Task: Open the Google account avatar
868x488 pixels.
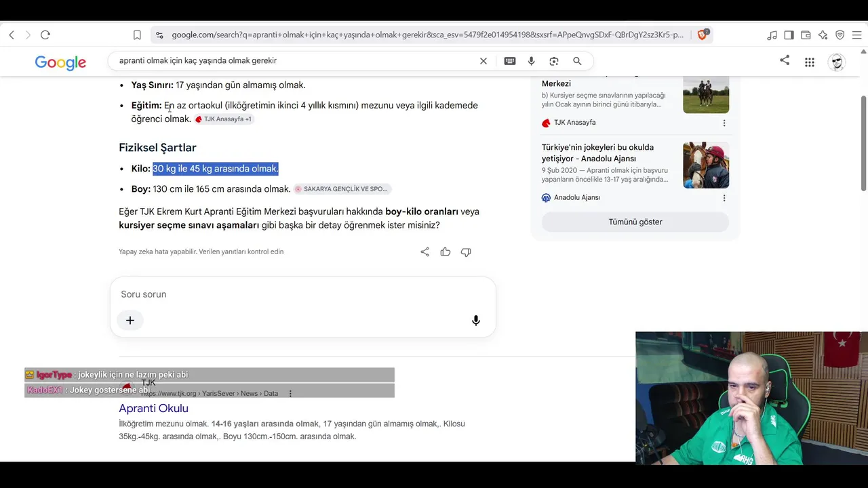Action: [837, 62]
